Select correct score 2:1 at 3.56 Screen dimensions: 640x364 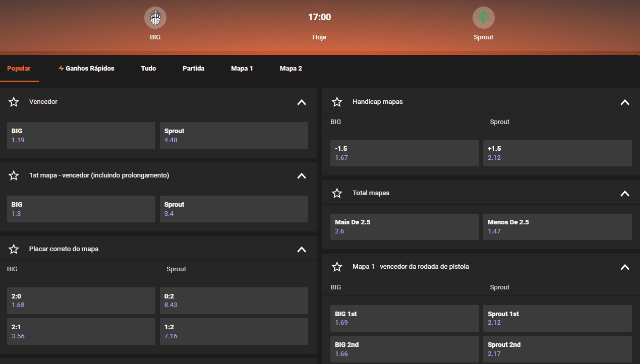(x=81, y=332)
